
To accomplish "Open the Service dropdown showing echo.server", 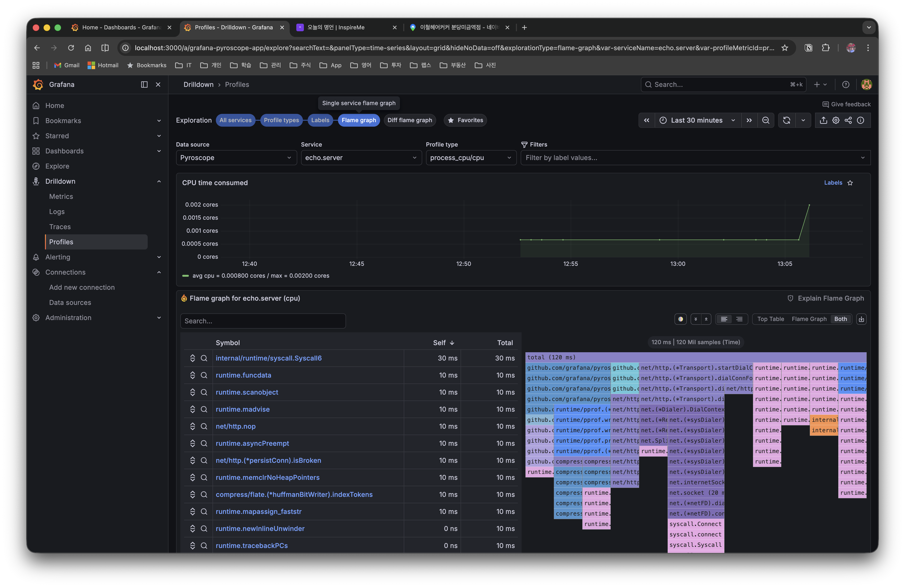I will (x=361, y=157).
